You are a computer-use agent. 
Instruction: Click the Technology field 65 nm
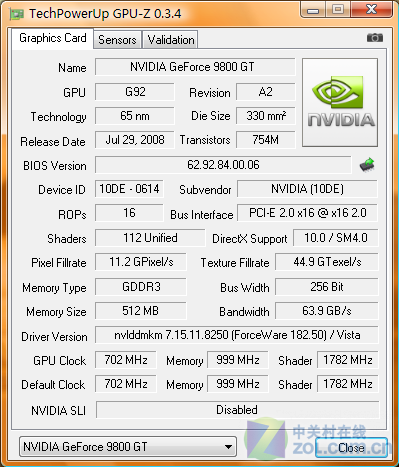tap(135, 116)
